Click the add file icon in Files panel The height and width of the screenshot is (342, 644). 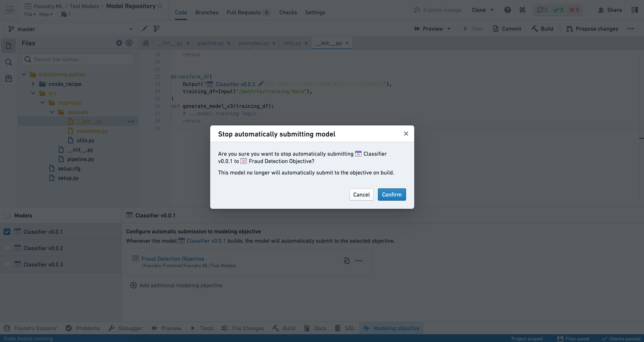tap(129, 43)
